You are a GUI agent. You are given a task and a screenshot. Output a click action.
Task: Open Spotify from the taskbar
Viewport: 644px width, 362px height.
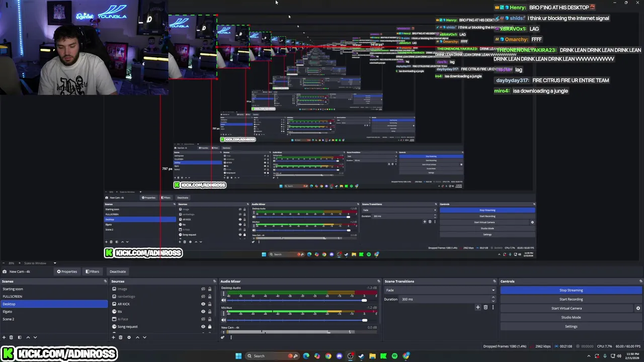pos(394,356)
